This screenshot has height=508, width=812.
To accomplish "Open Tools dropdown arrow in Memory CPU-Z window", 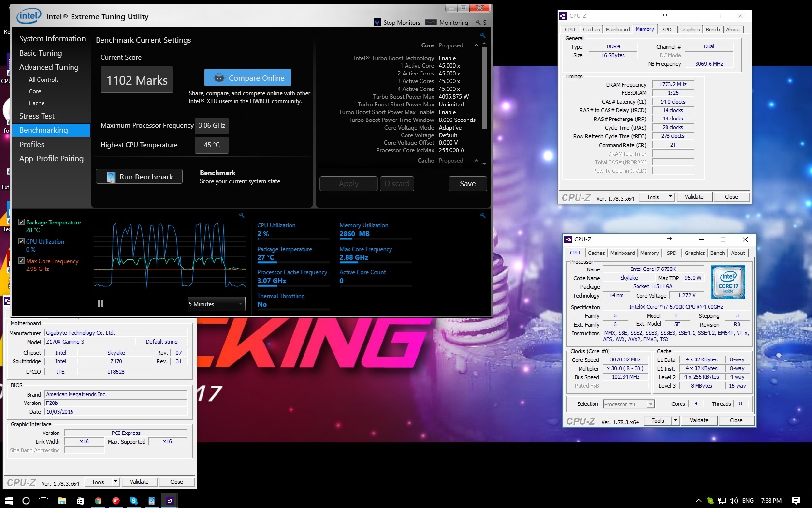I will tap(670, 197).
